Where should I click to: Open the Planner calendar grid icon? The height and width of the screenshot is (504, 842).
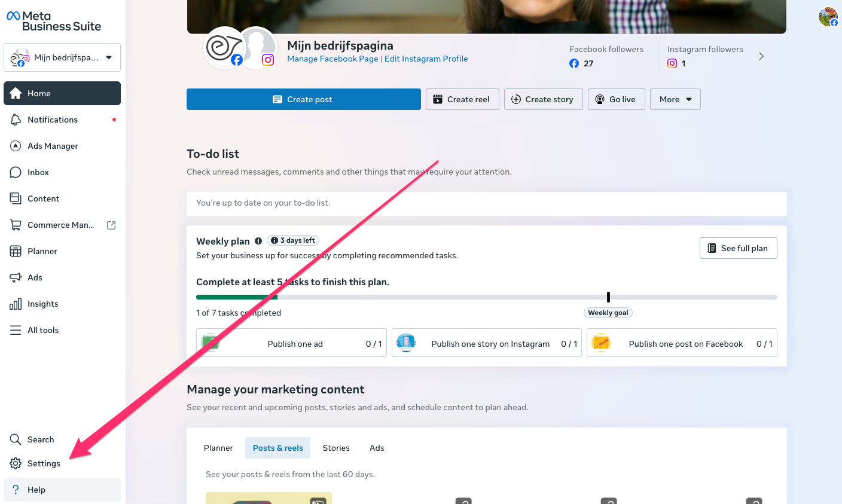(16, 251)
